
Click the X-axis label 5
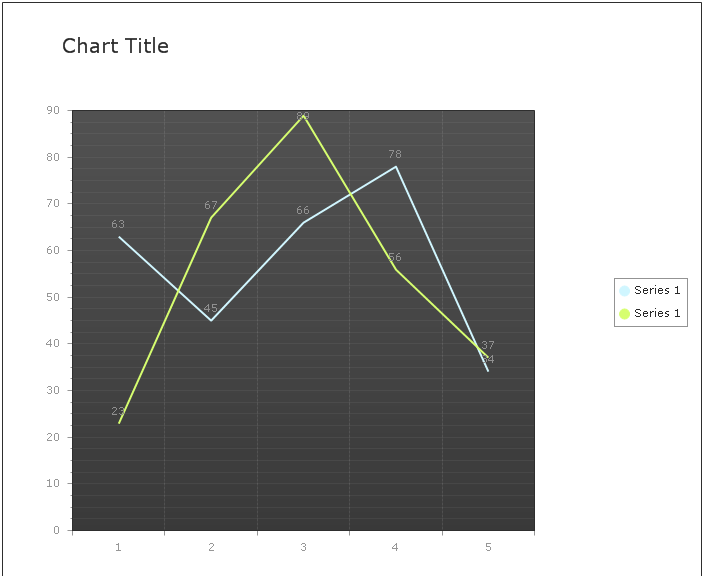click(x=488, y=548)
